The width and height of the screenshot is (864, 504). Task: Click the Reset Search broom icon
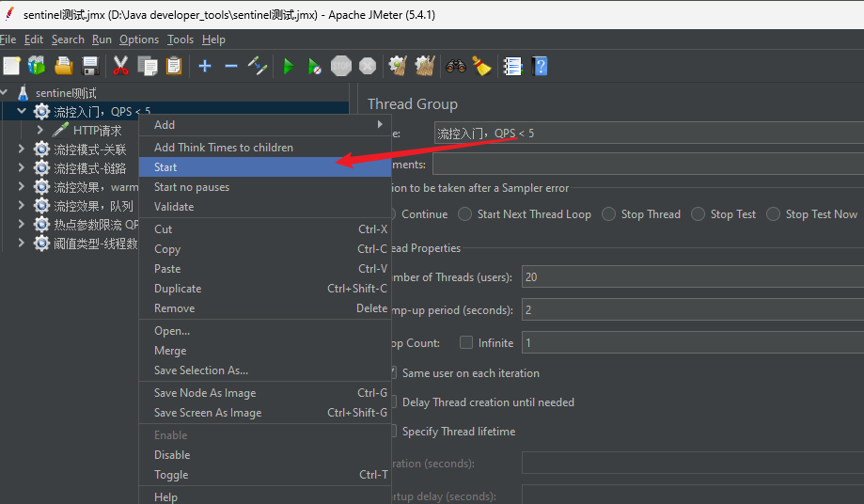pyautogui.click(x=481, y=66)
